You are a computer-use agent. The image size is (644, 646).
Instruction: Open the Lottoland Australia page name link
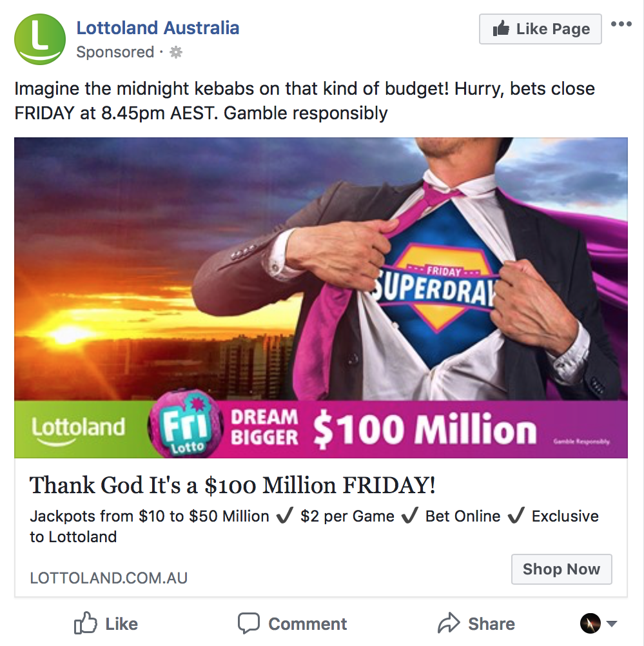tap(158, 28)
